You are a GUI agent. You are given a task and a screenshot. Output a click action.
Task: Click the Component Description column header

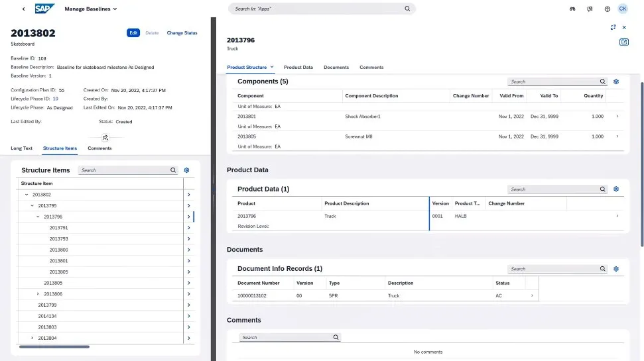coord(371,96)
